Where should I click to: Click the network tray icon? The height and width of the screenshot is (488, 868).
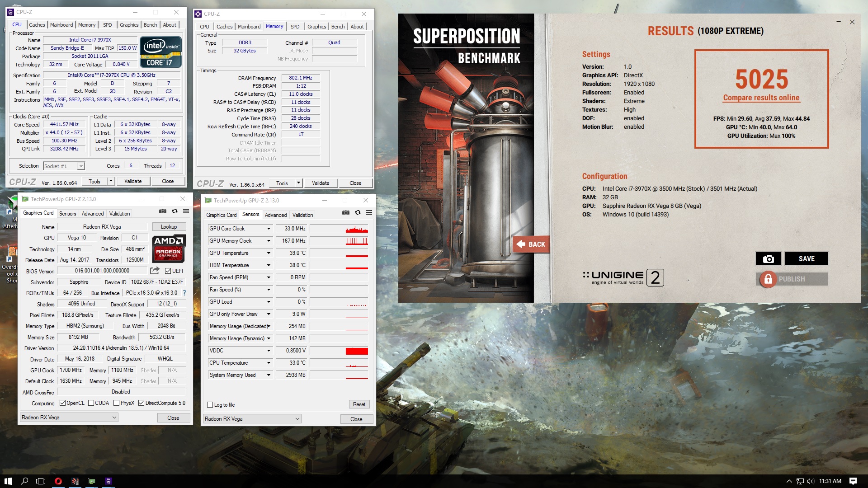pyautogui.click(x=800, y=481)
